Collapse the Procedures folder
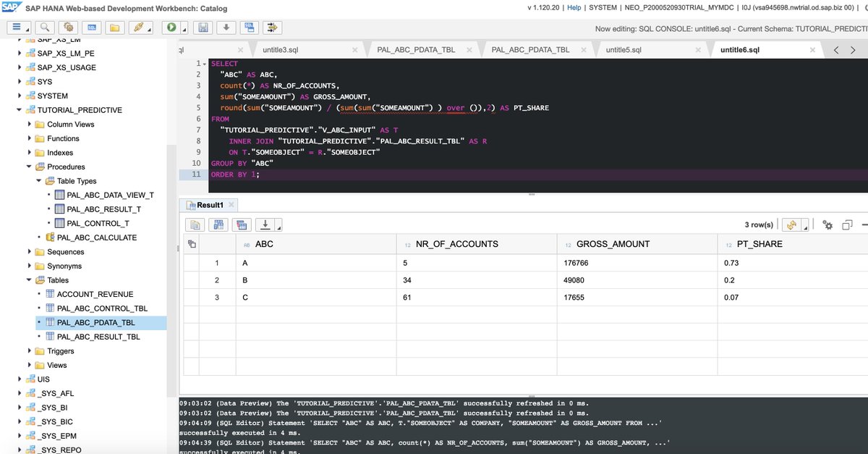The height and width of the screenshot is (454, 868). pyautogui.click(x=30, y=167)
